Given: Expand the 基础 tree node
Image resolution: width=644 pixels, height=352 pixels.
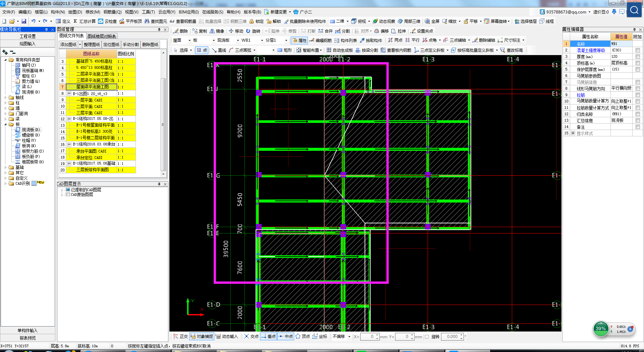Looking at the screenshot, I should point(6,167).
